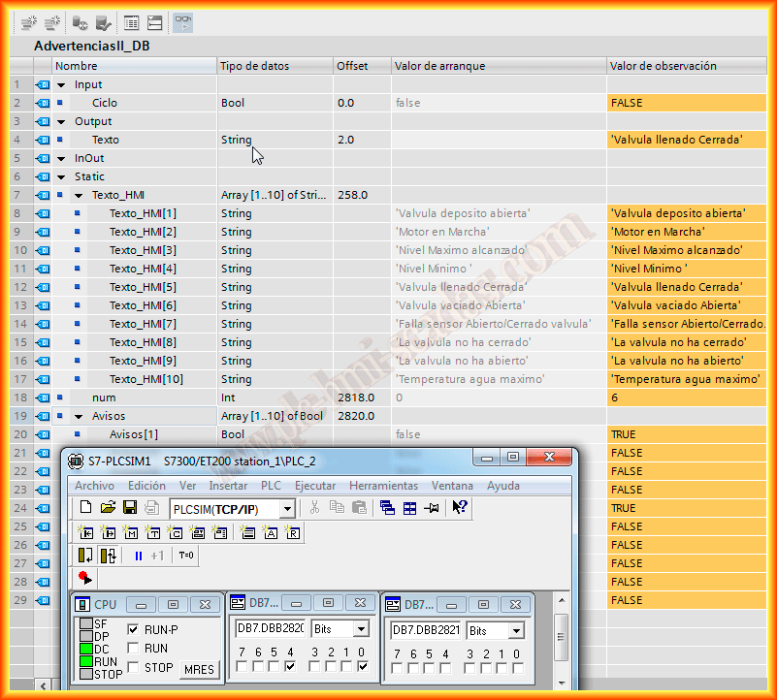Toggle bit 4 of DB7.DBB2820
The height and width of the screenshot is (700, 777).
pyautogui.click(x=290, y=666)
